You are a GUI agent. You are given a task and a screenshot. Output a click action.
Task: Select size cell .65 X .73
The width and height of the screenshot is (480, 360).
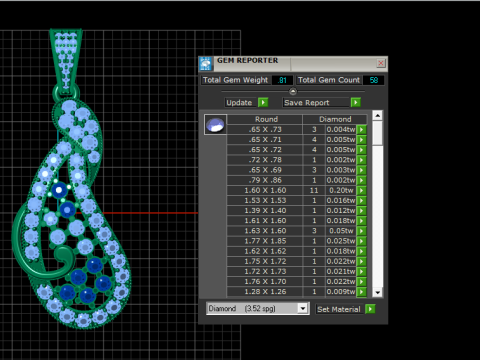[265, 129]
